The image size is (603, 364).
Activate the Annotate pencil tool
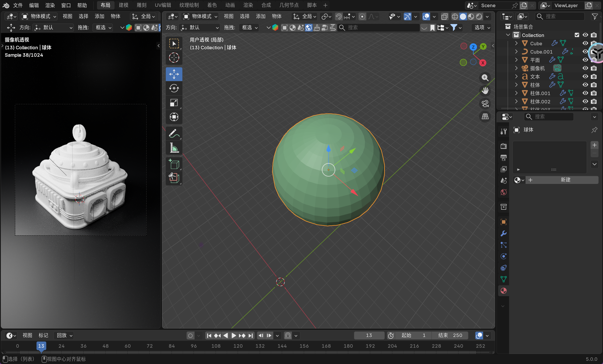[x=174, y=133]
